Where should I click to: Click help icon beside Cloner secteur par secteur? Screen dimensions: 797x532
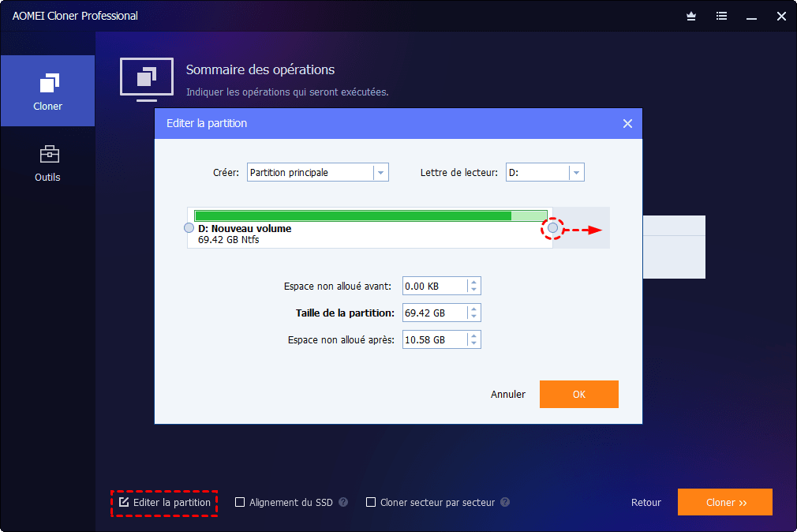pyautogui.click(x=505, y=502)
